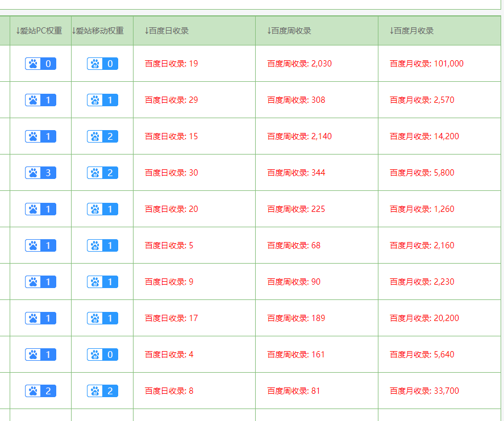Open link 百度月收录: 101,000
This screenshot has height=421, width=504.
tap(427, 64)
